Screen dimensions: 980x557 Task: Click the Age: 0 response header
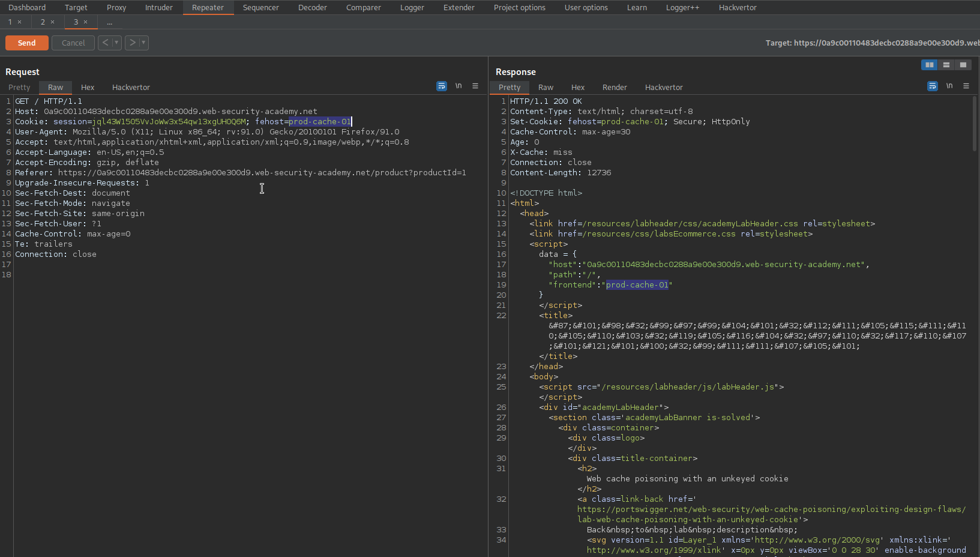click(x=525, y=142)
